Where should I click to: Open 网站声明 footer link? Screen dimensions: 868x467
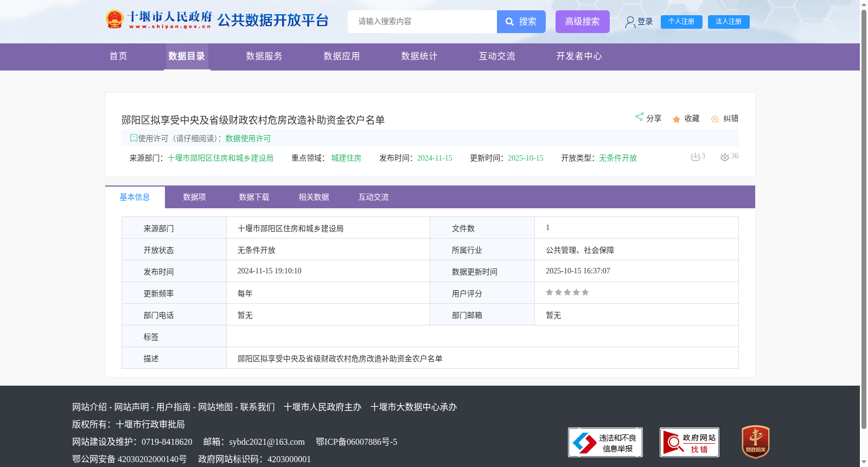pos(131,407)
